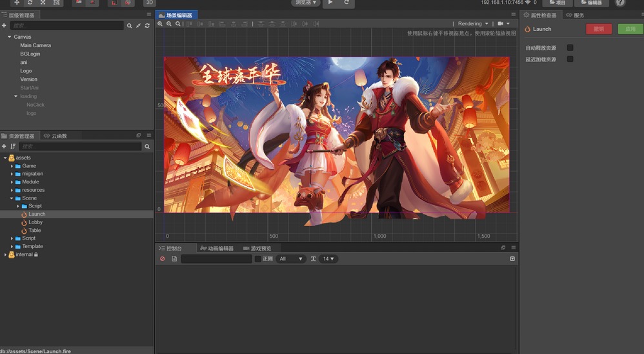Click the red 撤销 revert button

point(599,29)
